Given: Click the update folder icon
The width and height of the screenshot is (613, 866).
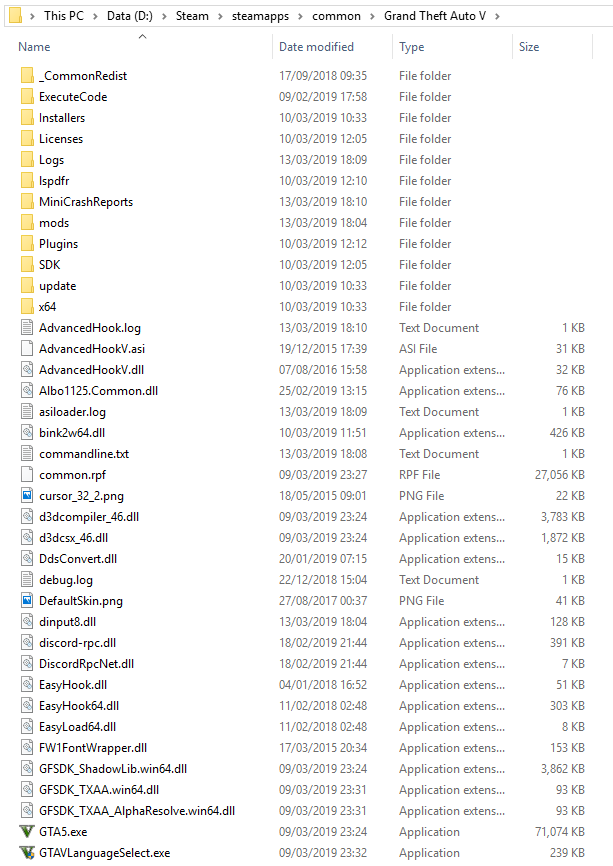Looking at the screenshot, I should click(27, 286).
